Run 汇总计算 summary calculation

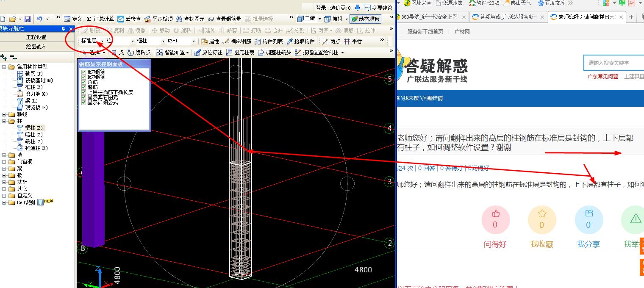click(100, 19)
